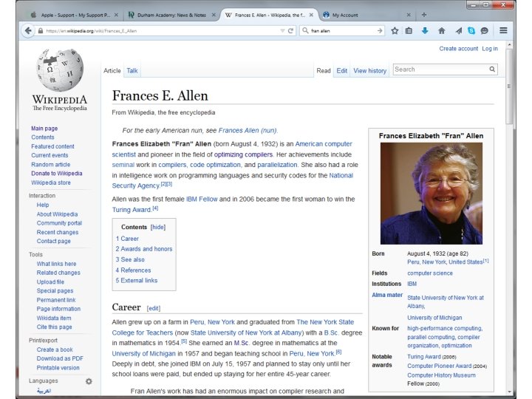
Task: Switch to the Apple Support tab
Action: pyautogui.click(x=74, y=15)
